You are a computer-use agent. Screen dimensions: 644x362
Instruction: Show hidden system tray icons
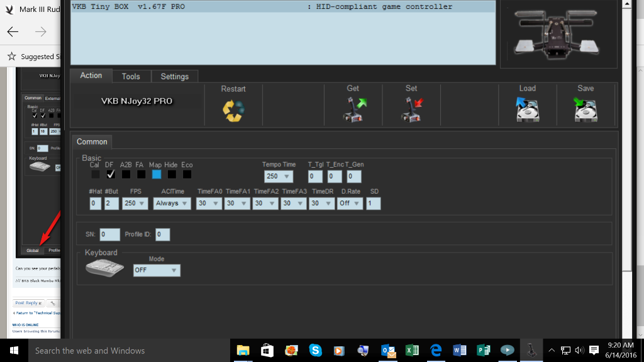coord(552,351)
